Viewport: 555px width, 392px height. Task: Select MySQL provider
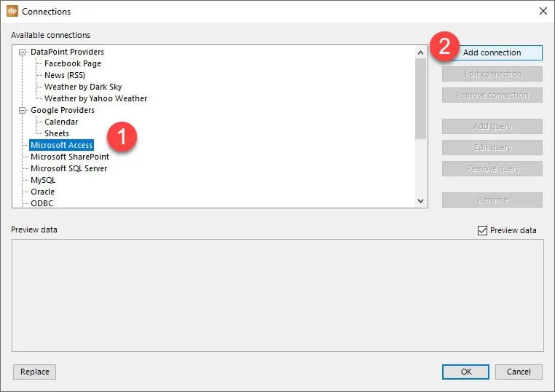(43, 180)
